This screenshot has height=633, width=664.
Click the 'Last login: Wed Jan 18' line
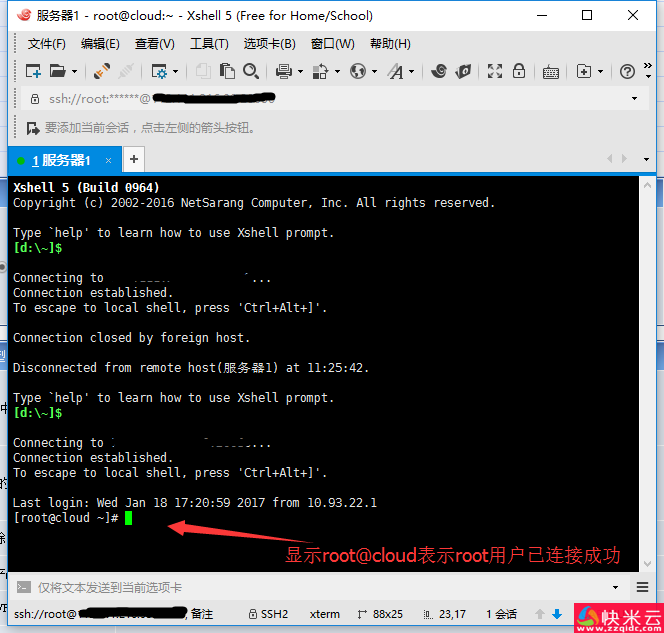point(195,502)
